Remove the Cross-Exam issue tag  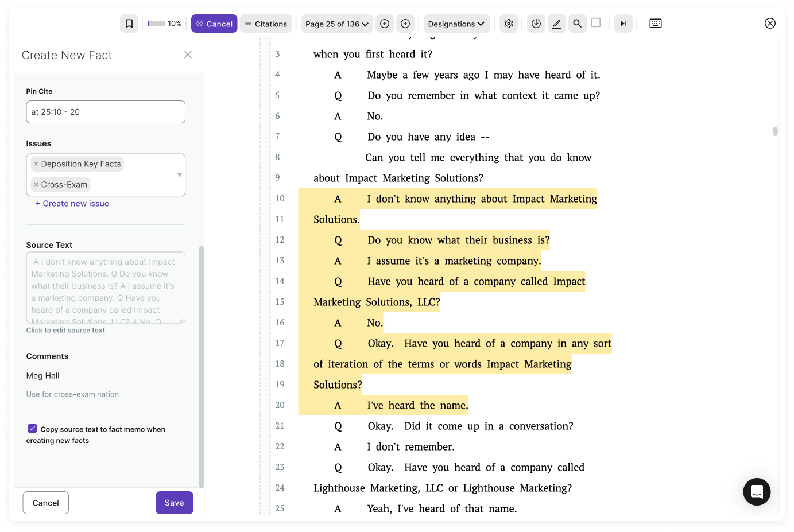(36, 185)
